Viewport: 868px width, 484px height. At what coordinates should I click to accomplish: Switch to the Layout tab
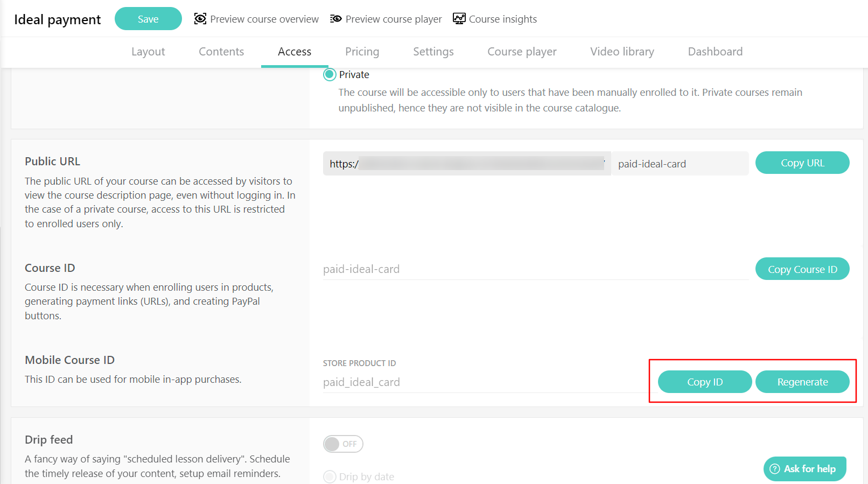pyautogui.click(x=148, y=52)
